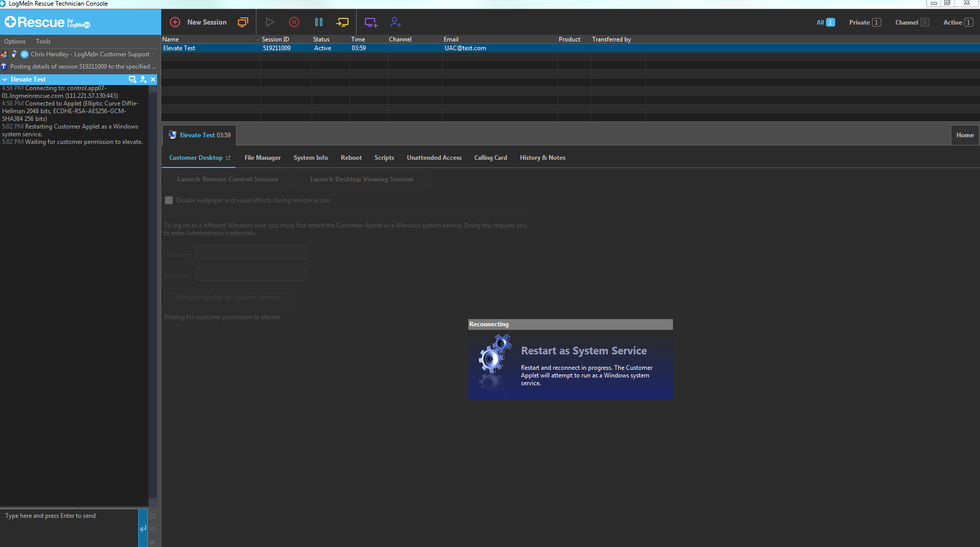The image size is (980, 547).
Task: Open the History & Notes tab
Action: coord(542,158)
